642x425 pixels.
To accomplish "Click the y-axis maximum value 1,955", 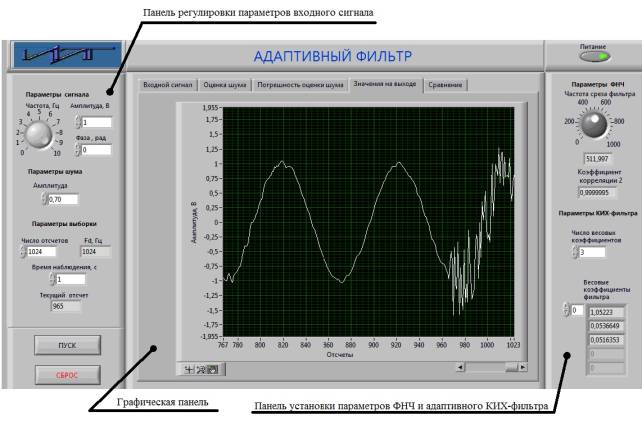I will click(210, 108).
